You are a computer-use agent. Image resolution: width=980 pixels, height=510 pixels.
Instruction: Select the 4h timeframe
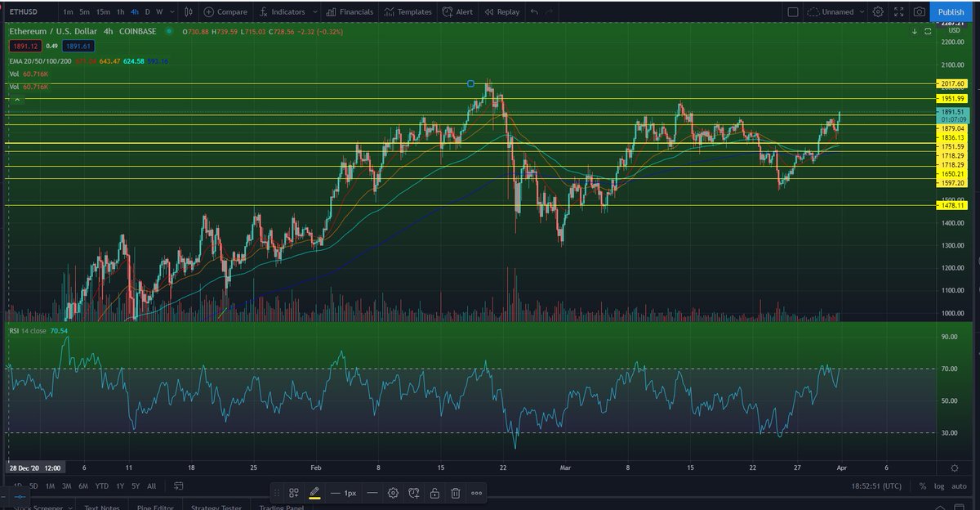pos(136,12)
